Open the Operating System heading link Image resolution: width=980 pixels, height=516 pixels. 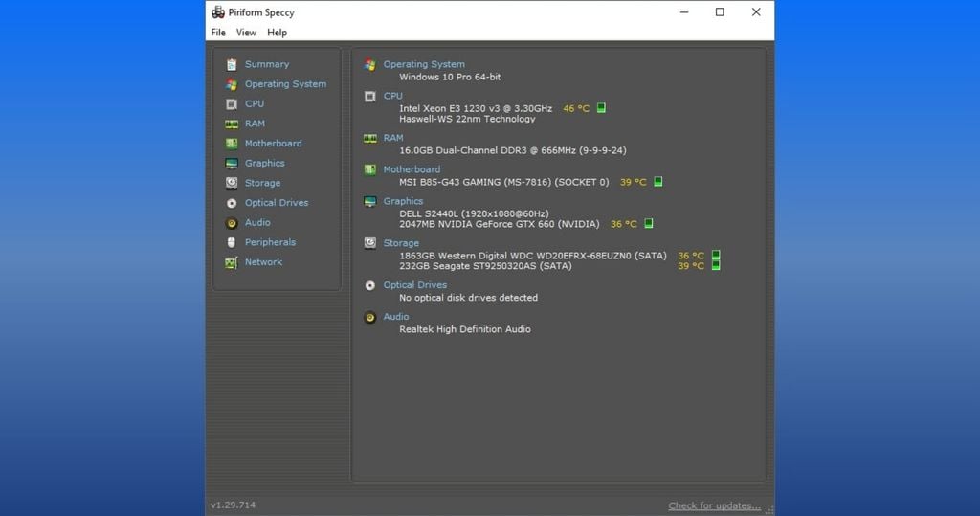click(424, 64)
